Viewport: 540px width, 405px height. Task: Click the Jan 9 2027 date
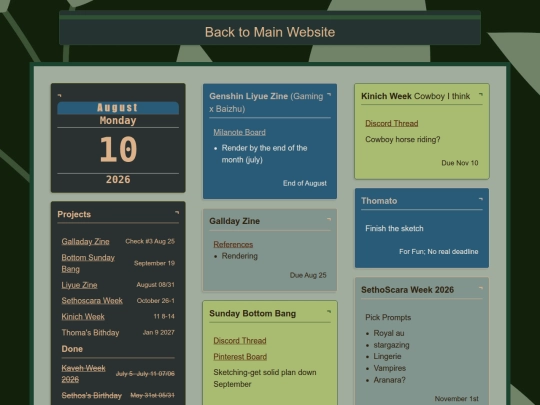[159, 333]
